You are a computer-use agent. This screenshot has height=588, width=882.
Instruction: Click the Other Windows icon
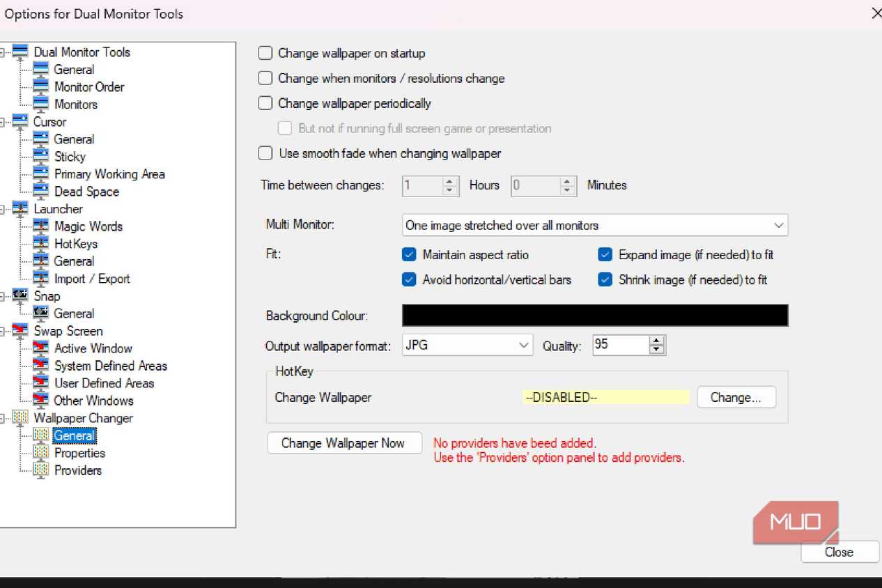pyautogui.click(x=41, y=400)
